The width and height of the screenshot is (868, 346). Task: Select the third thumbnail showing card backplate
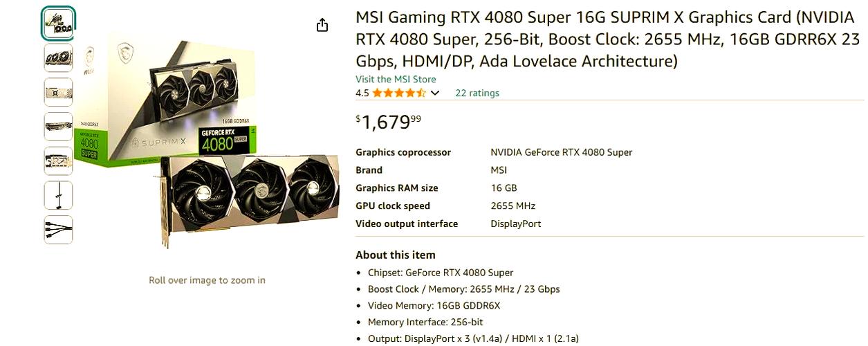pos(58,92)
